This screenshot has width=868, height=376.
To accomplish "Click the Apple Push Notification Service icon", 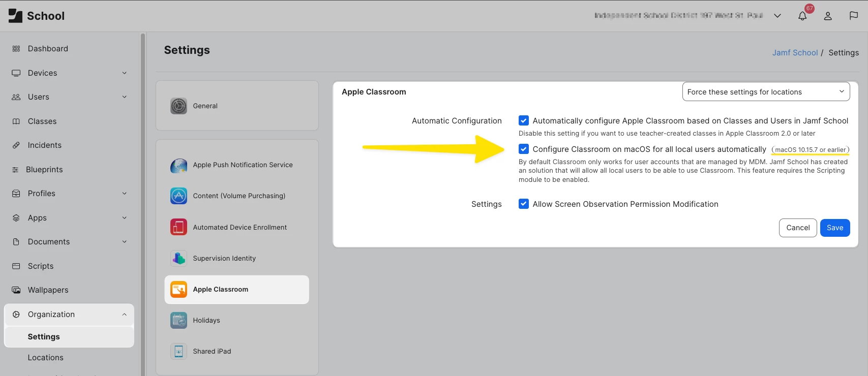I will (x=178, y=165).
